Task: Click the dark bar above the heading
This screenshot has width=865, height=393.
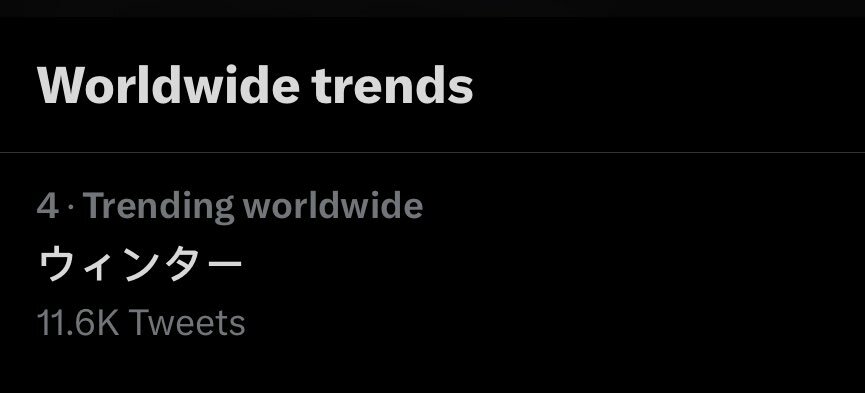Action: tap(432, 8)
